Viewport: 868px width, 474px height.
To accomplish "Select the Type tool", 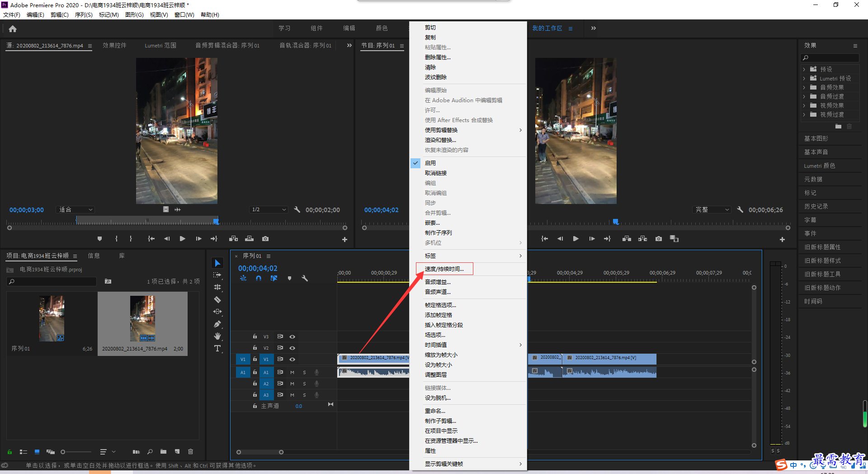I will click(217, 348).
